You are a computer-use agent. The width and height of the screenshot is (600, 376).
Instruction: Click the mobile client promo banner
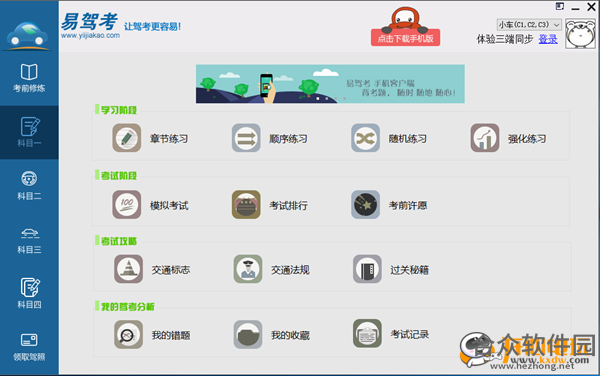point(330,84)
